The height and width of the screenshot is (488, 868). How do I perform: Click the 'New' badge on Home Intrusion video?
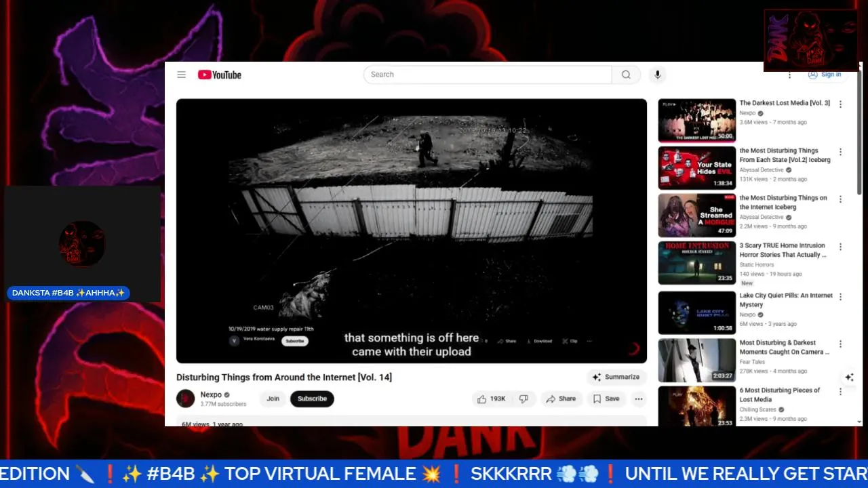[747, 283]
